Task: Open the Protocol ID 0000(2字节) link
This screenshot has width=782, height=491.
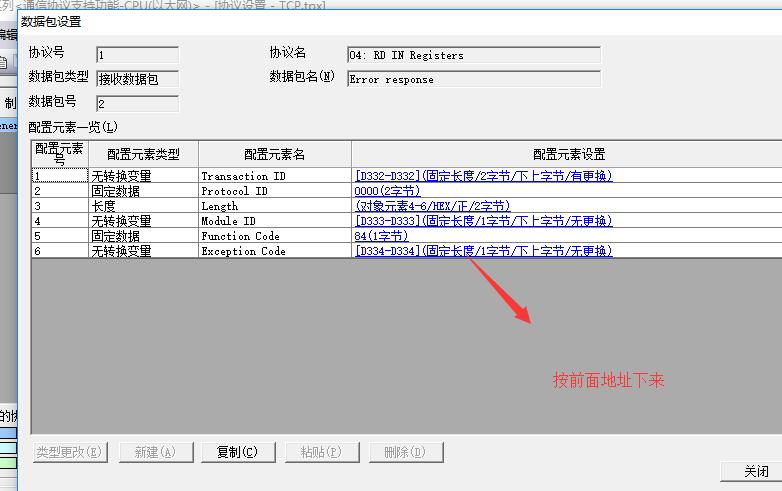Action: click(387, 191)
